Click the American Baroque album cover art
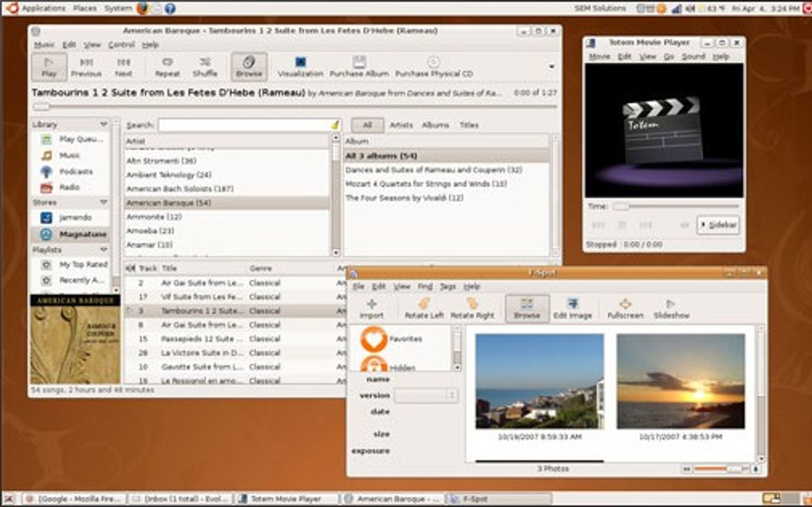The height and width of the screenshot is (507, 812). click(76, 339)
